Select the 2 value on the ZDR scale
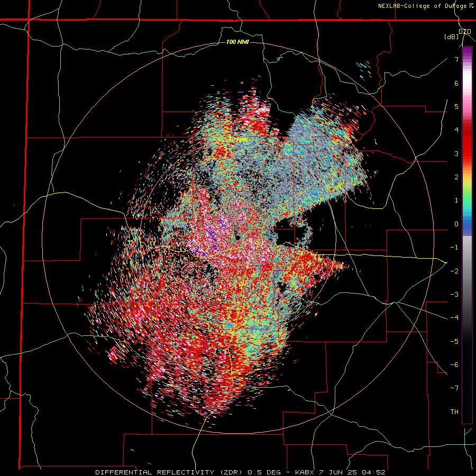Viewport: 476px width, 476px height. click(456, 177)
